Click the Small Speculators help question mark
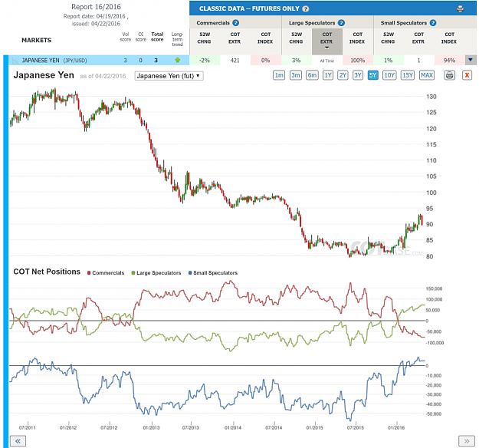The width and height of the screenshot is (479, 448). point(433,23)
